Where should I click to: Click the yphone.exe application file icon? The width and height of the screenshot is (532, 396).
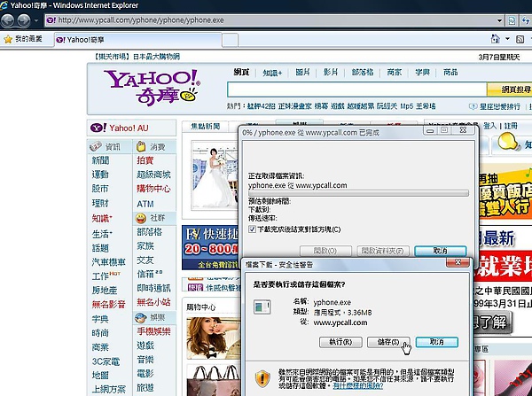coord(262,307)
